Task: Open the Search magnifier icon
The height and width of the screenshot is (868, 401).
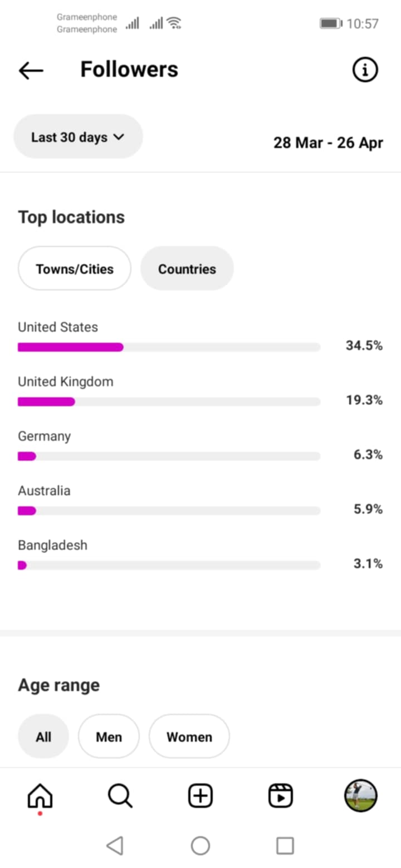Action: pos(120,796)
